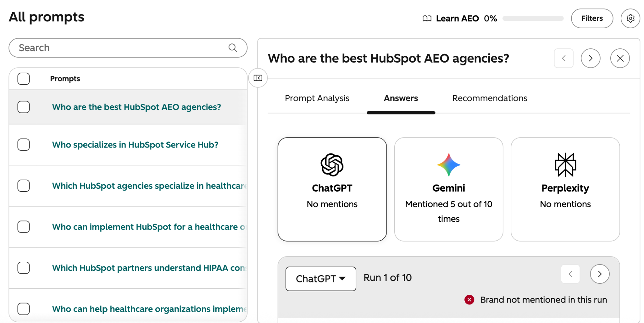
Task: Open 'Who specializes in HubSpot Service Hub?' prompt
Action: pyautogui.click(x=135, y=145)
